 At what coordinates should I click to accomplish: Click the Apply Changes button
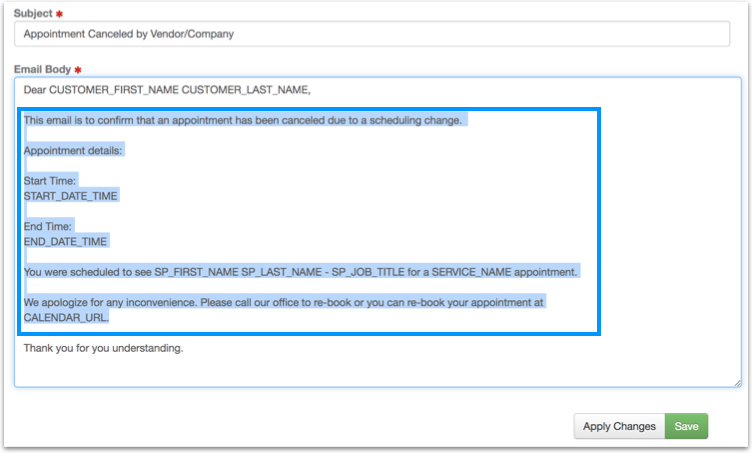click(x=619, y=426)
